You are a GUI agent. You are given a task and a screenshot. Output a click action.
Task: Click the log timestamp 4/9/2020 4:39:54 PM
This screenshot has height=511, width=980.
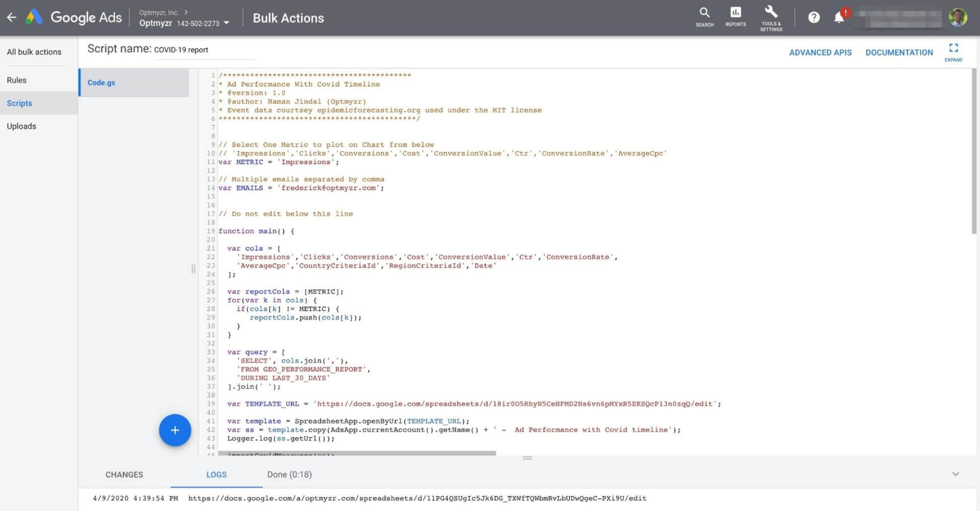point(135,498)
